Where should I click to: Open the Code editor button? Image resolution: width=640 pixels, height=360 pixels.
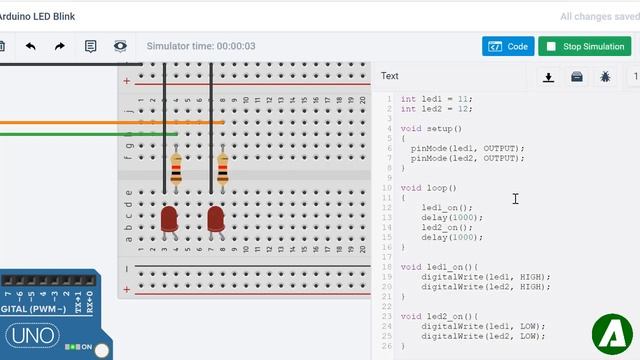[508, 47]
